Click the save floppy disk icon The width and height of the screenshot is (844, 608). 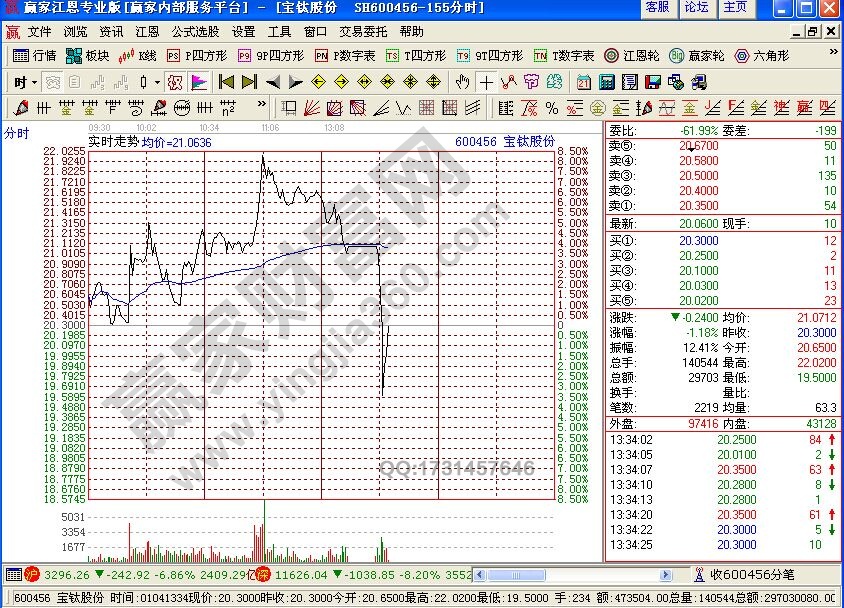coord(652,82)
